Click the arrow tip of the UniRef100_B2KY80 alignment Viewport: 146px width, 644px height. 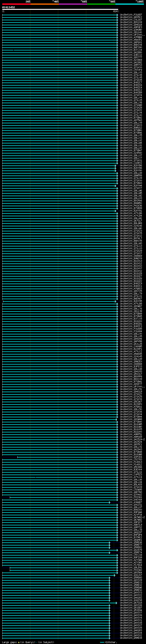click(x=116, y=170)
